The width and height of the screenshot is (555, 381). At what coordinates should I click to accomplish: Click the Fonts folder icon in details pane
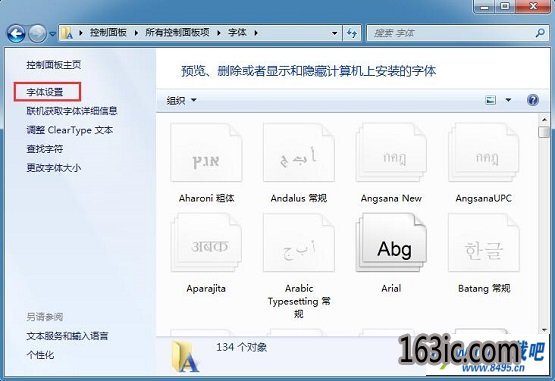(185, 356)
